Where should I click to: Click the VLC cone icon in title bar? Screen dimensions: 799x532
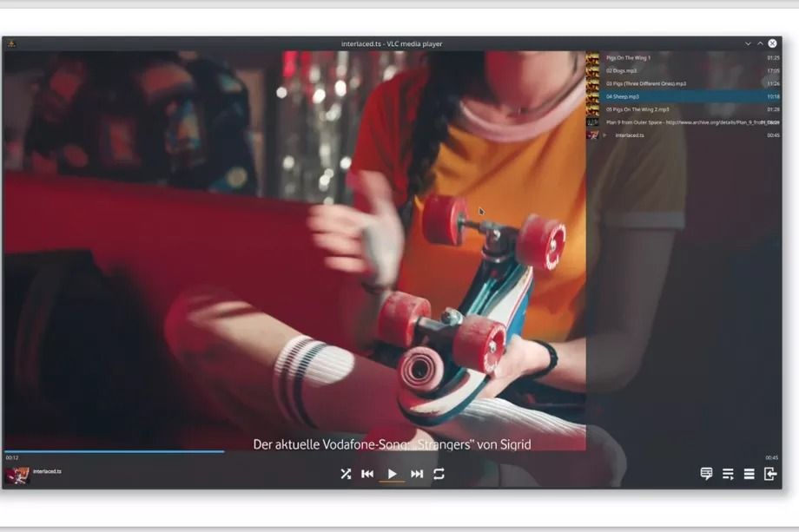pyautogui.click(x=11, y=43)
